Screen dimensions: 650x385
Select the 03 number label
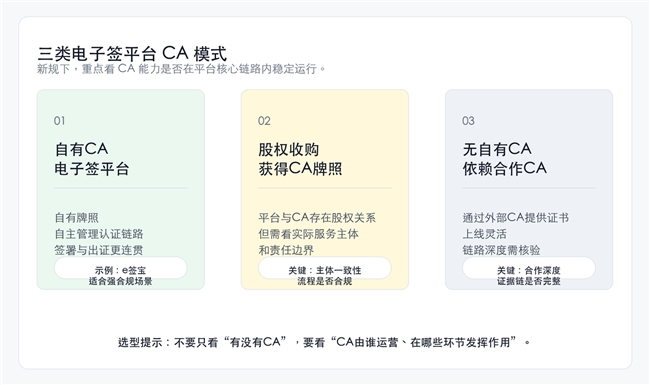[x=468, y=121]
